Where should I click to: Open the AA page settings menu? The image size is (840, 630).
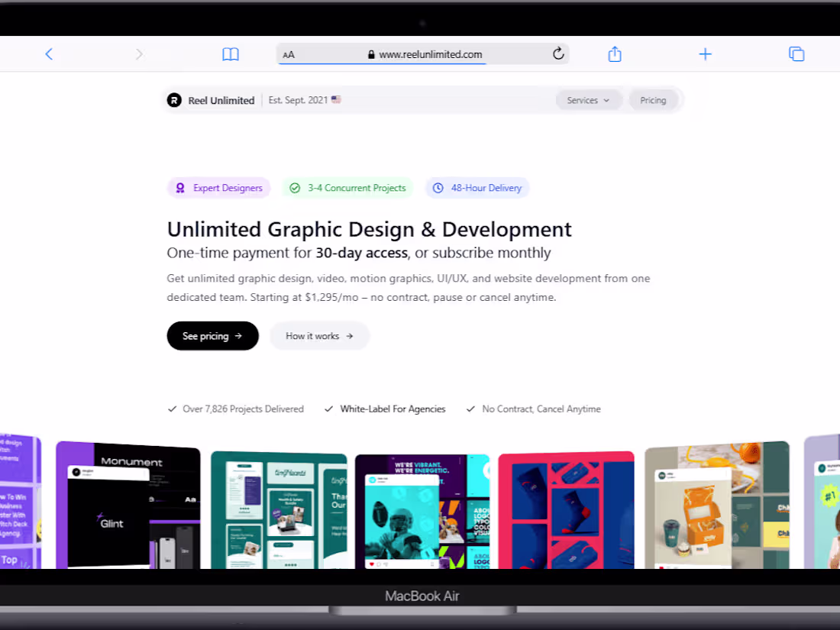click(x=289, y=54)
